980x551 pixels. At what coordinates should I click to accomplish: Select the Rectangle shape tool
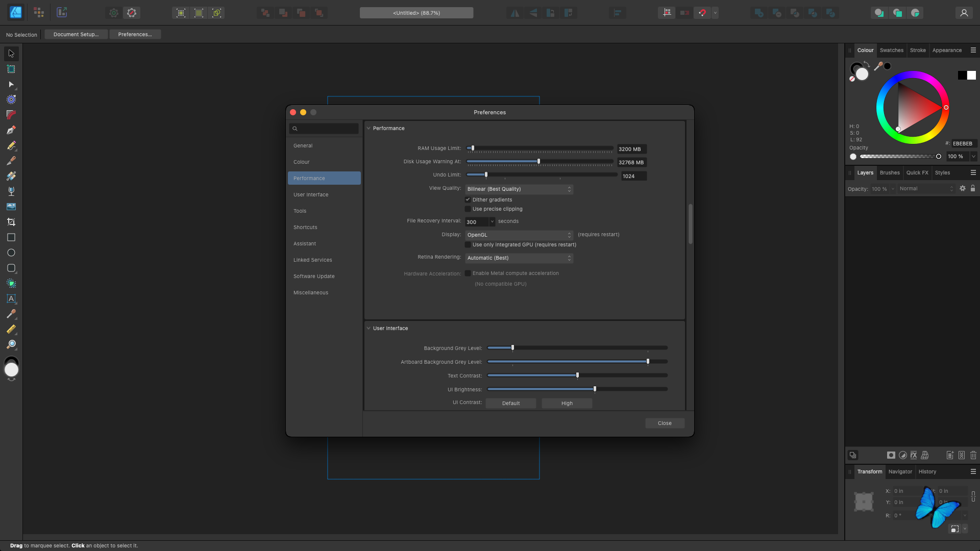(x=11, y=237)
